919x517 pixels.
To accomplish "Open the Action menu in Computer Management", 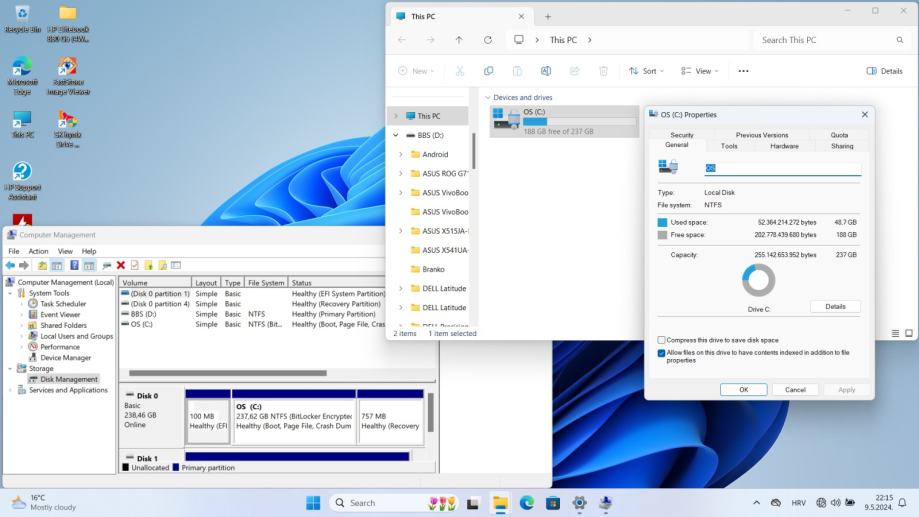I will pyautogui.click(x=38, y=251).
